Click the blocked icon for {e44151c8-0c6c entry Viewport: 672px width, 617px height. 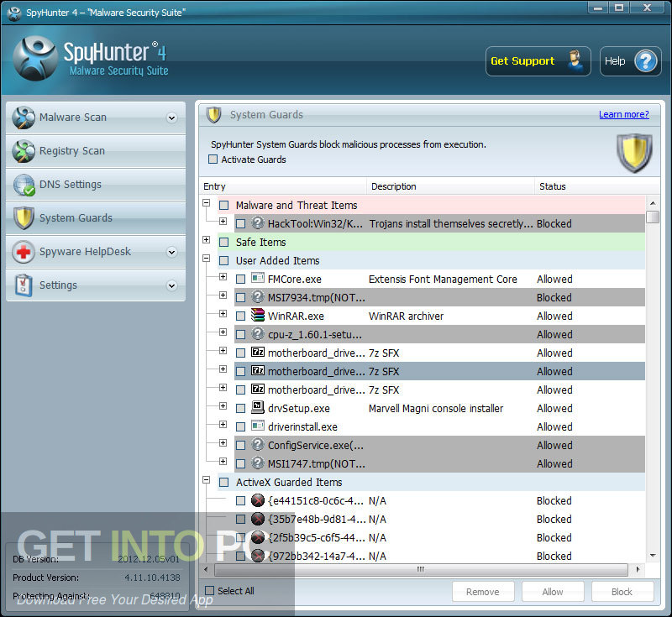pos(258,500)
